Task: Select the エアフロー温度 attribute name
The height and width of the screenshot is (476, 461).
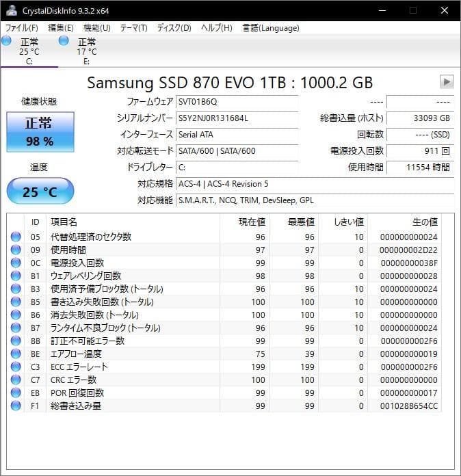Action: click(x=76, y=354)
